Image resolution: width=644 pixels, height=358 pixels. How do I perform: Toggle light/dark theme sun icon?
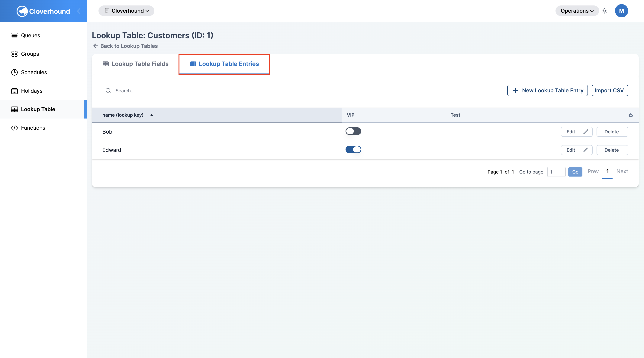(604, 11)
